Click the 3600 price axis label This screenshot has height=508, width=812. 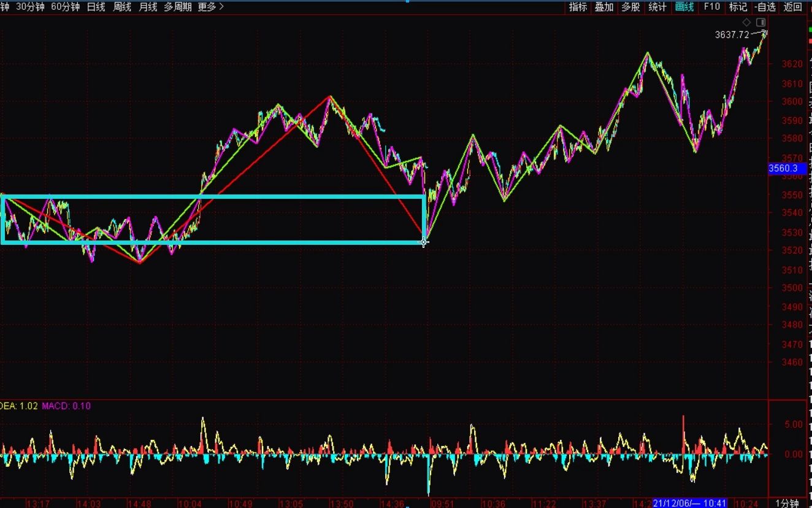[791, 101]
